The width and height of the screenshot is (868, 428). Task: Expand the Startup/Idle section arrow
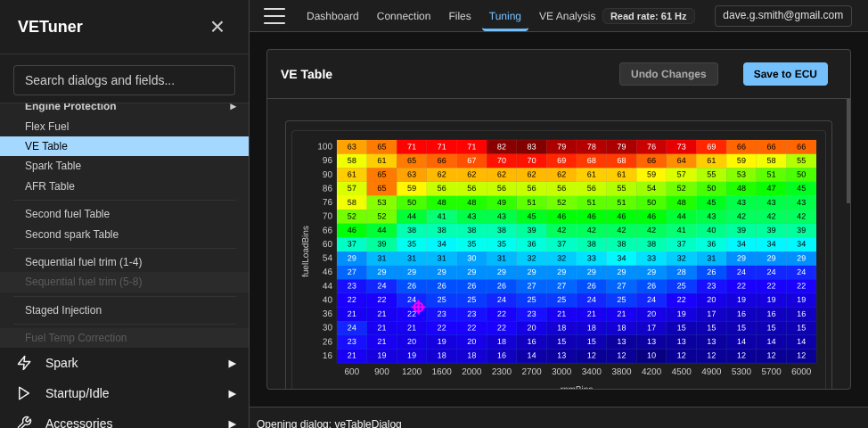pyautogui.click(x=233, y=393)
